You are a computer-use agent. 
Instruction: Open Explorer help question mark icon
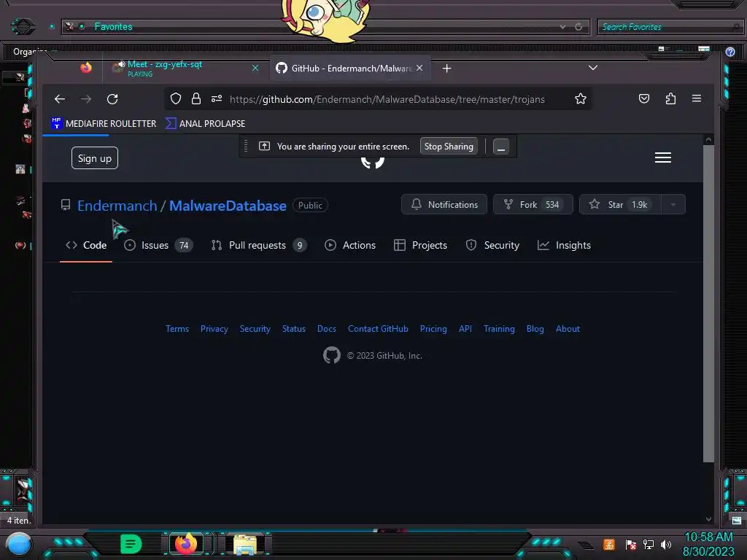click(x=729, y=52)
